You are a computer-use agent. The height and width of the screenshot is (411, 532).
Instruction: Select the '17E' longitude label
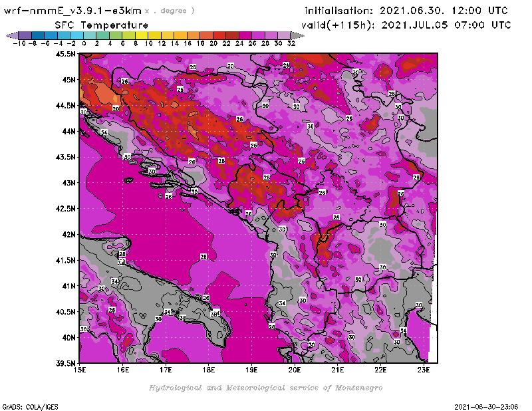(166, 370)
